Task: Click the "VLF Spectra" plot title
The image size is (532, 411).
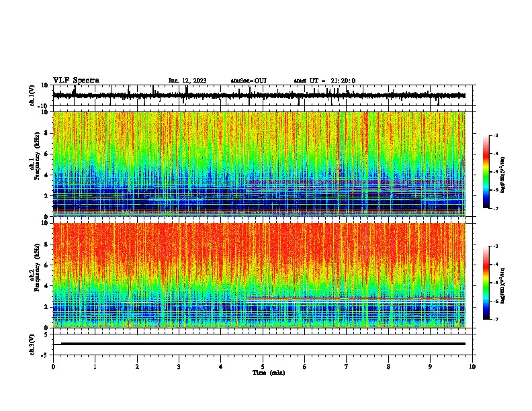Action: point(76,81)
